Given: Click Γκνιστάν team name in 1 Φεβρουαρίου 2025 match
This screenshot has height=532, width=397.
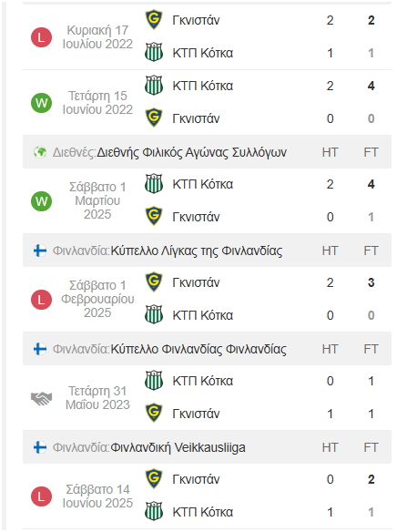Looking at the screenshot, I should coord(196,282).
